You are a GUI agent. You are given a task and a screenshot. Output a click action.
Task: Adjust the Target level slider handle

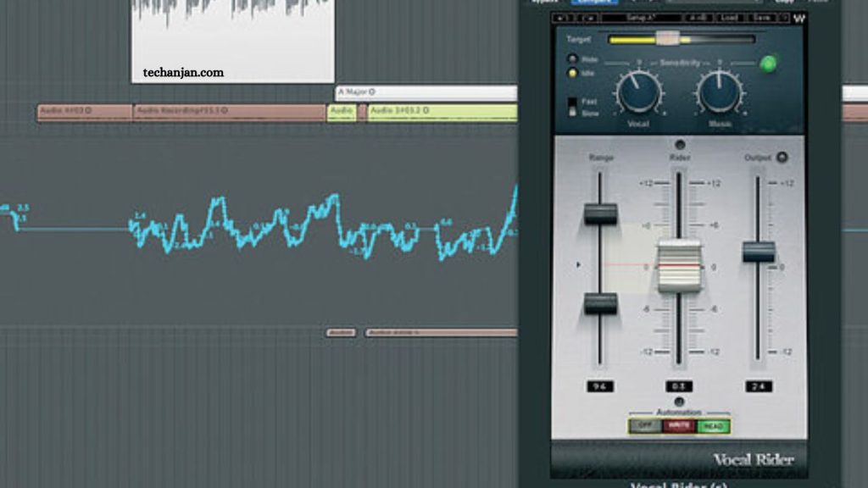click(668, 39)
